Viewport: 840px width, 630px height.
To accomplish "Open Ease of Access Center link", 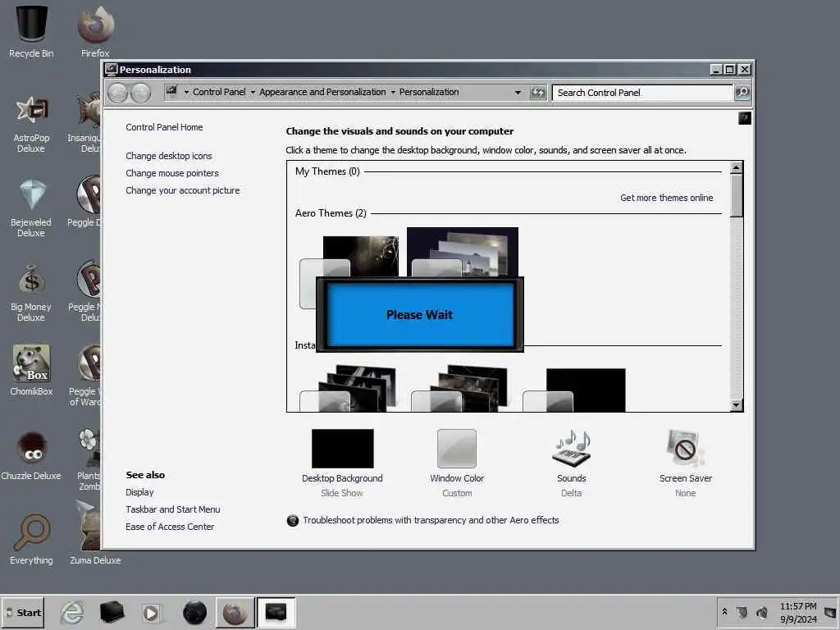I will pyautogui.click(x=169, y=527).
